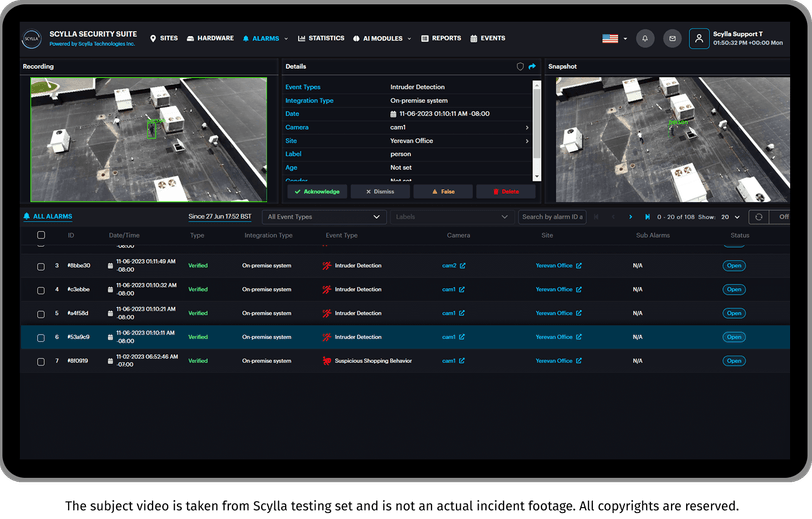Toggle the Off auto-refresh switch
Viewport: 812px width, 519px height.
(x=780, y=217)
